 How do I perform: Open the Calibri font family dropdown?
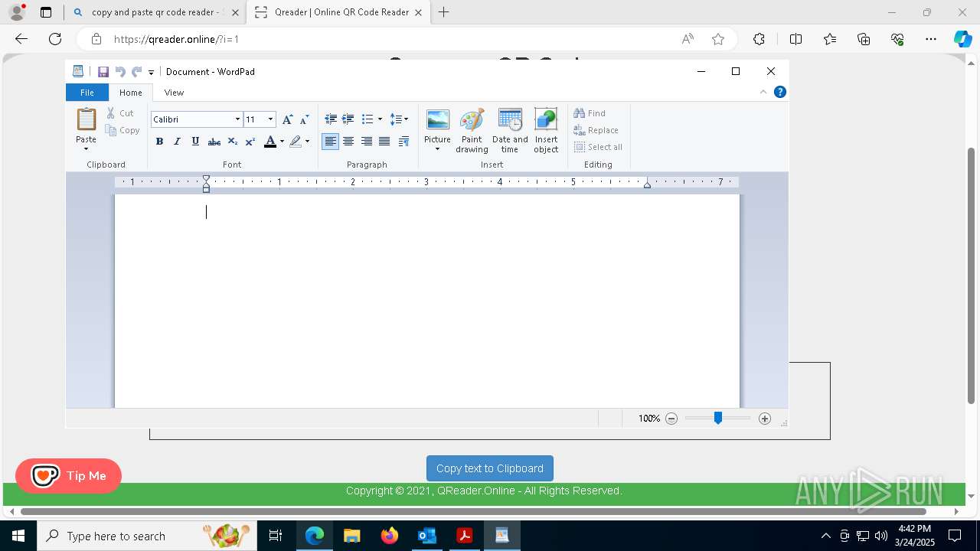(237, 119)
